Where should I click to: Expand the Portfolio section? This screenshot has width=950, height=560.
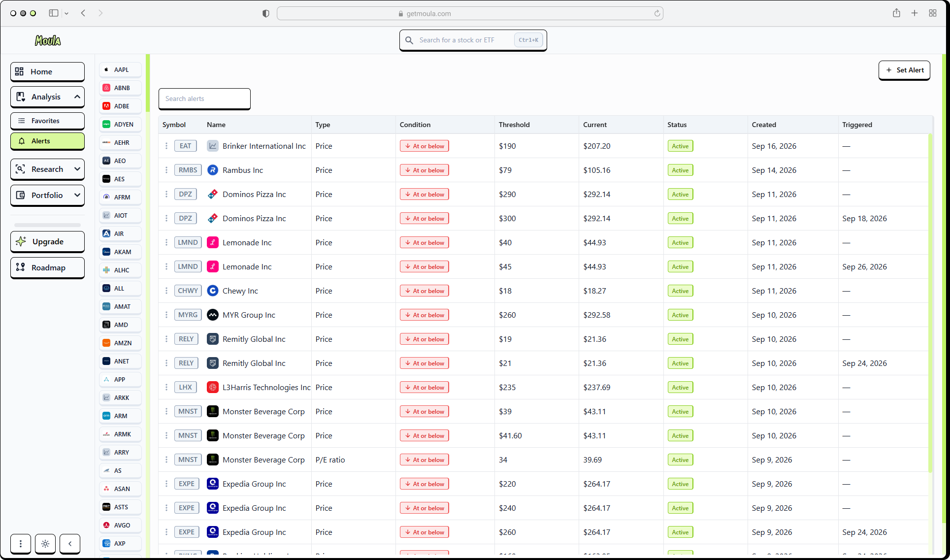47,195
